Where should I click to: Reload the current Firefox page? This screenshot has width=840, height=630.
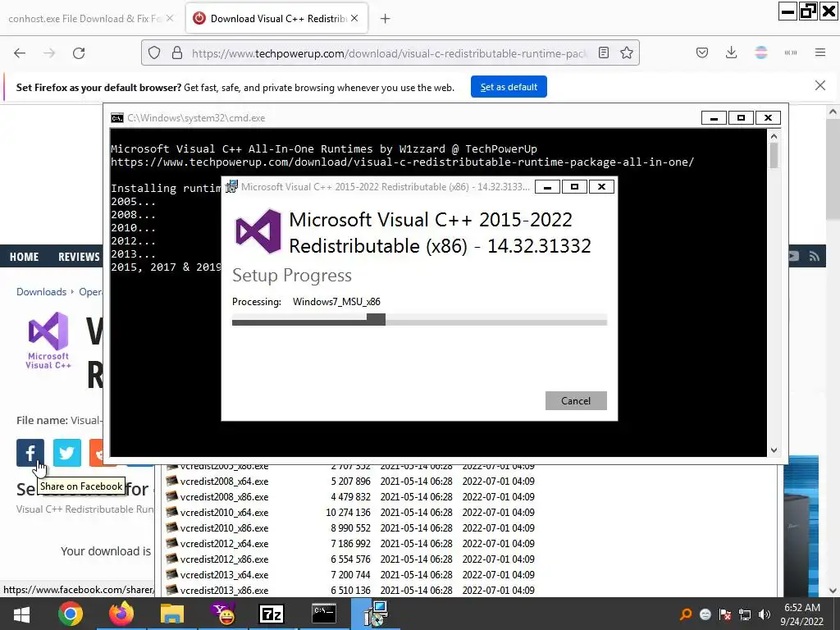(x=79, y=53)
